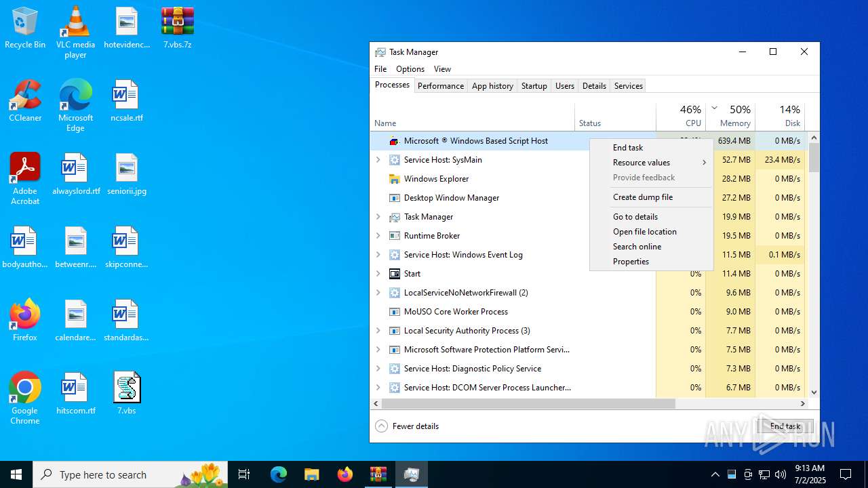Select the 7.vbs script file icon
This screenshot has width=868, height=488.
pos(127,394)
